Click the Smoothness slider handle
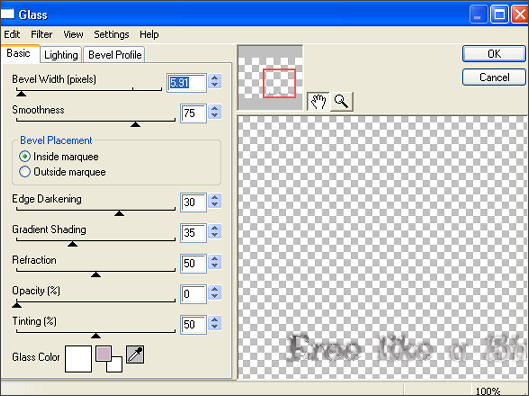The width and height of the screenshot is (529, 396). (x=135, y=124)
